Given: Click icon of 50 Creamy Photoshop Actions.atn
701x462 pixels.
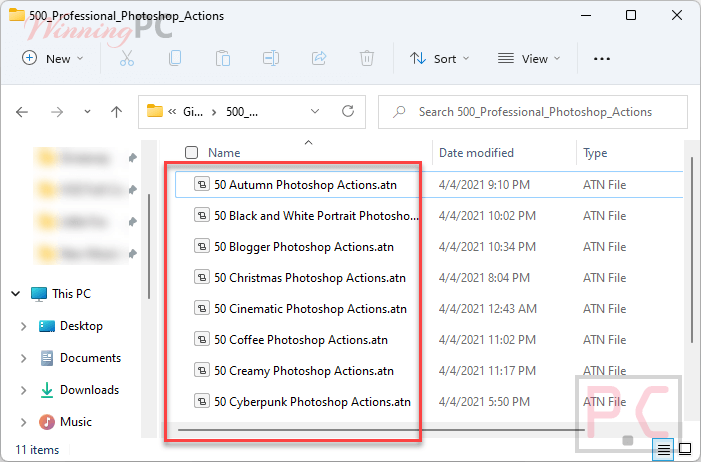Looking at the screenshot, I should 202,370.
